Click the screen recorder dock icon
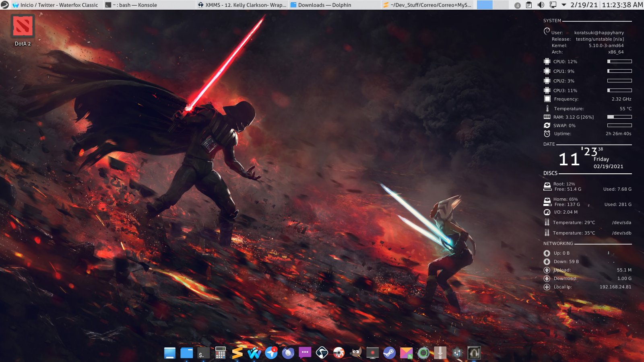Screen dimensions: 644x362 click(x=372, y=353)
